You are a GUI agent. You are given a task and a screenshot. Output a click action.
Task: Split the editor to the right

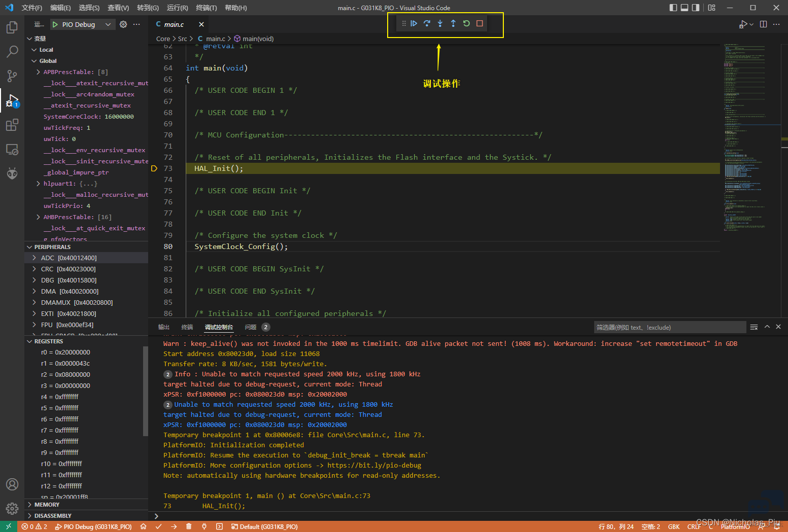tap(763, 24)
